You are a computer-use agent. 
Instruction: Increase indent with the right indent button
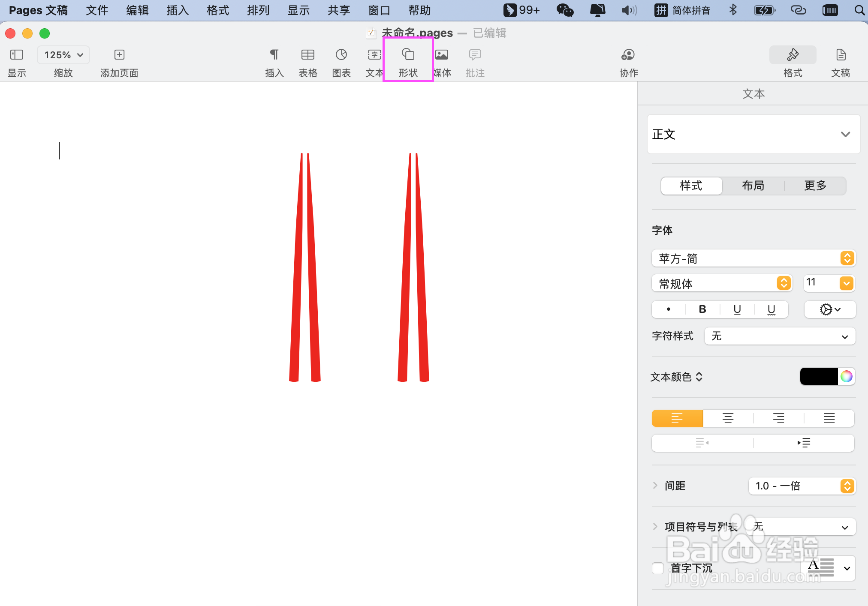(804, 443)
